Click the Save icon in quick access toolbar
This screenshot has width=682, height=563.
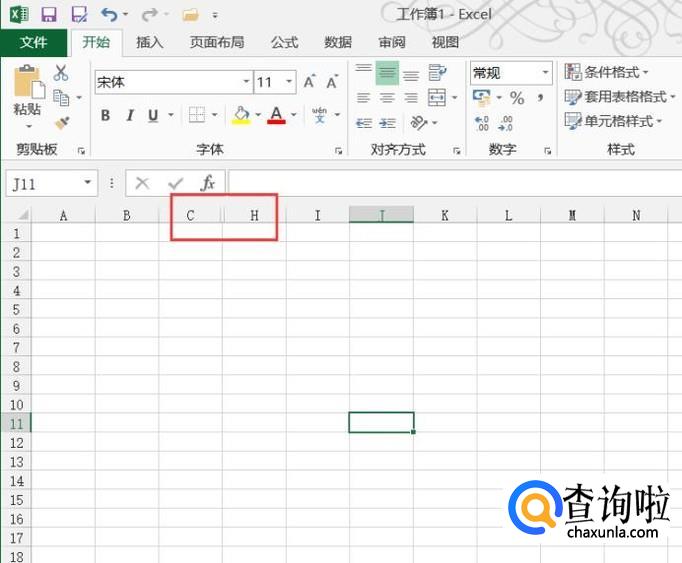(49, 14)
